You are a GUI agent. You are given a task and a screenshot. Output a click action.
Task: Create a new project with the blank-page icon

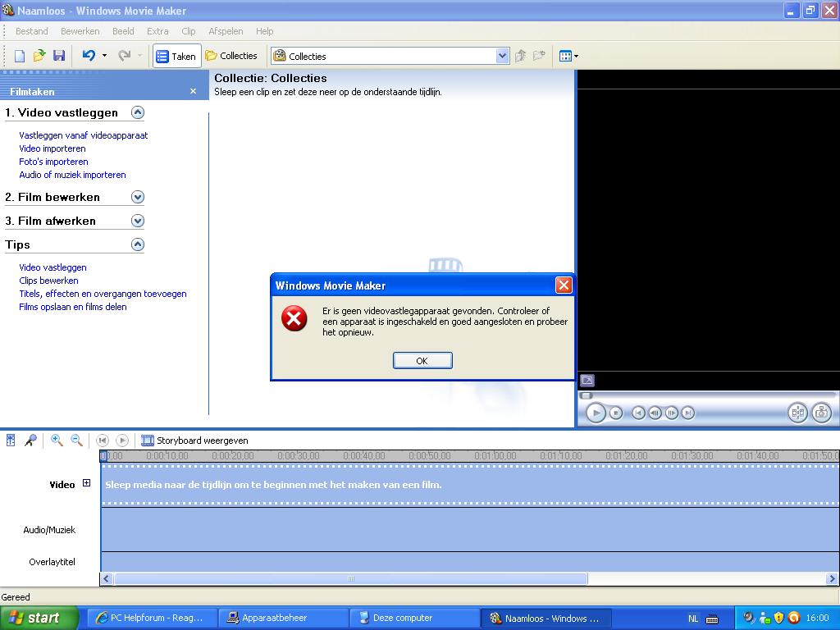coord(20,56)
